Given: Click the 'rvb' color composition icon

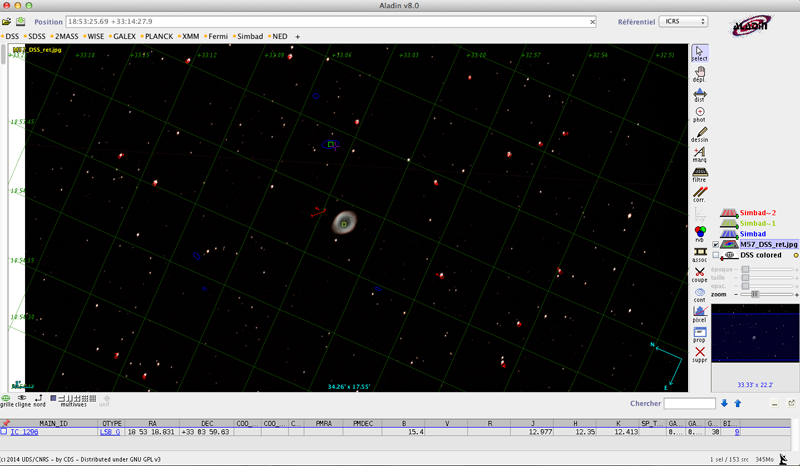Looking at the screenshot, I should click(699, 233).
